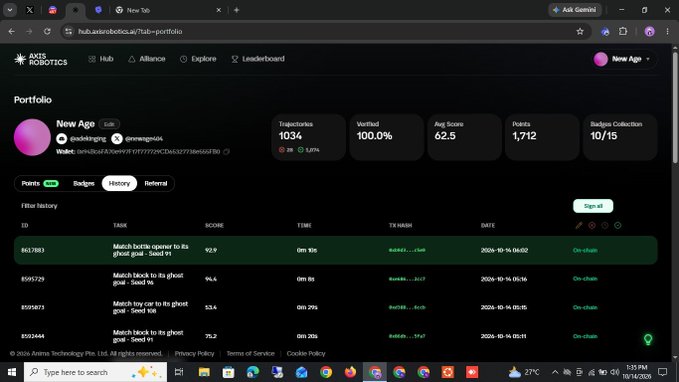
Task: Click the address bar URL
Action: pyautogui.click(x=130, y=32)
